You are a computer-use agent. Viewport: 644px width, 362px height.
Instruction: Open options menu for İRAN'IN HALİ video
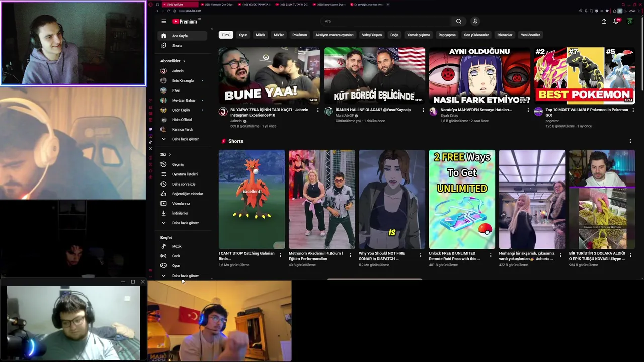[x=423, y=110]
